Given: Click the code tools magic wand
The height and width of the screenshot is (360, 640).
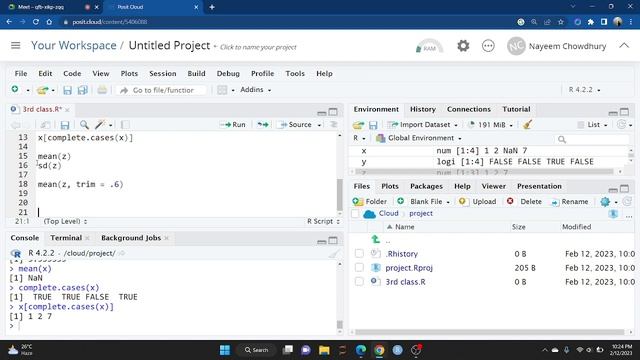Looking at the screenshot, I should [100, 124].
